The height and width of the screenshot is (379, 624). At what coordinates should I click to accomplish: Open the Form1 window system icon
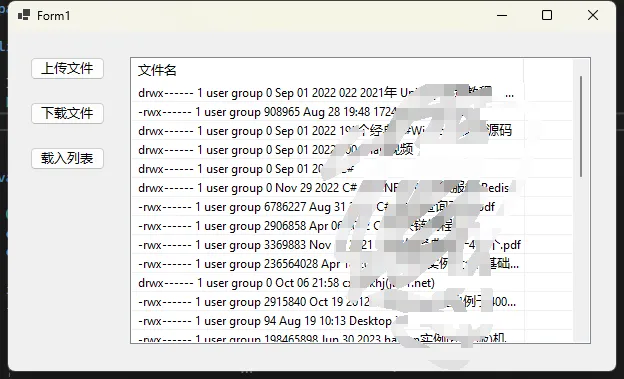pos(24,16)
